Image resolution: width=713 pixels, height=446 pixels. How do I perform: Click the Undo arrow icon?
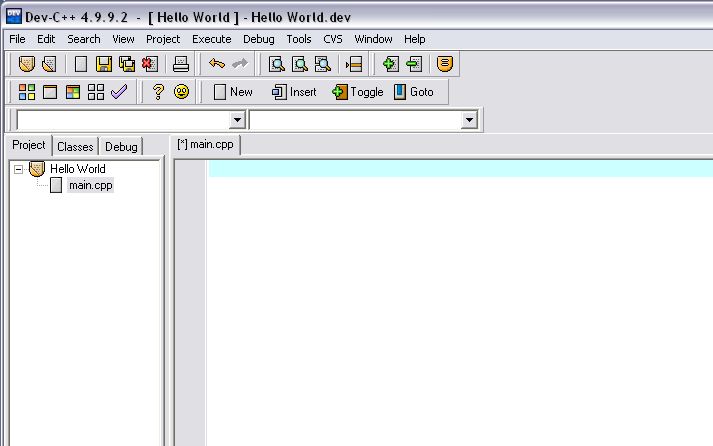(216, 64)
